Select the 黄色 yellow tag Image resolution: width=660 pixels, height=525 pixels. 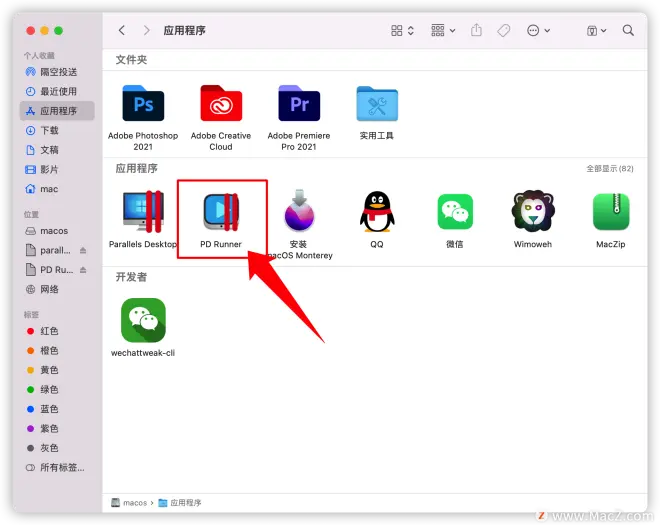pos(57,370)
